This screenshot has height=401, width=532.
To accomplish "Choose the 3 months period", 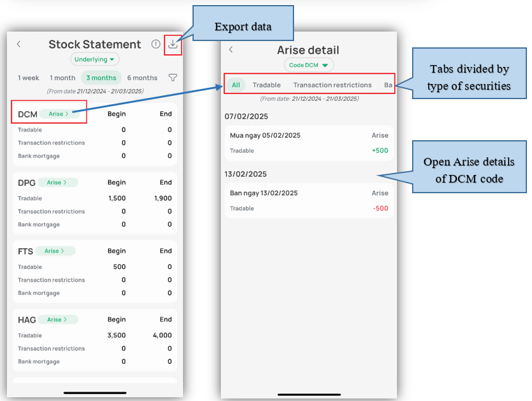I will [x=101, y=78].
